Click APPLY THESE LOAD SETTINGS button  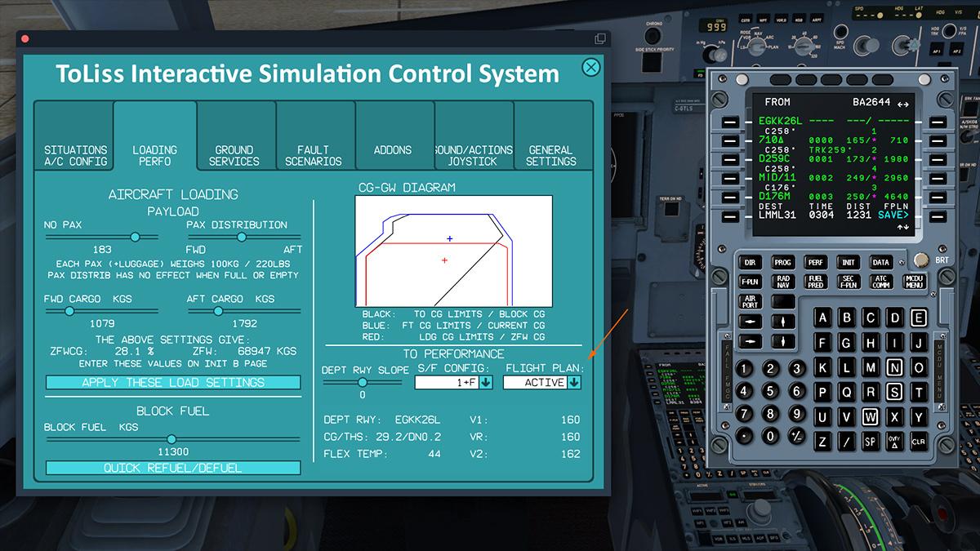(x=173, y=382)
